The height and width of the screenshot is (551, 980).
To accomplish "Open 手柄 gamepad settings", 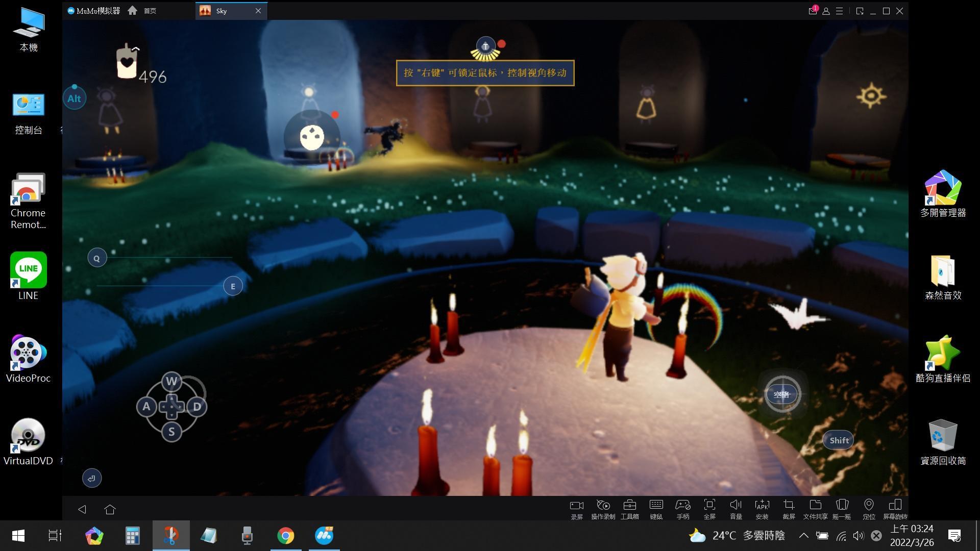I will click(682, 509).
